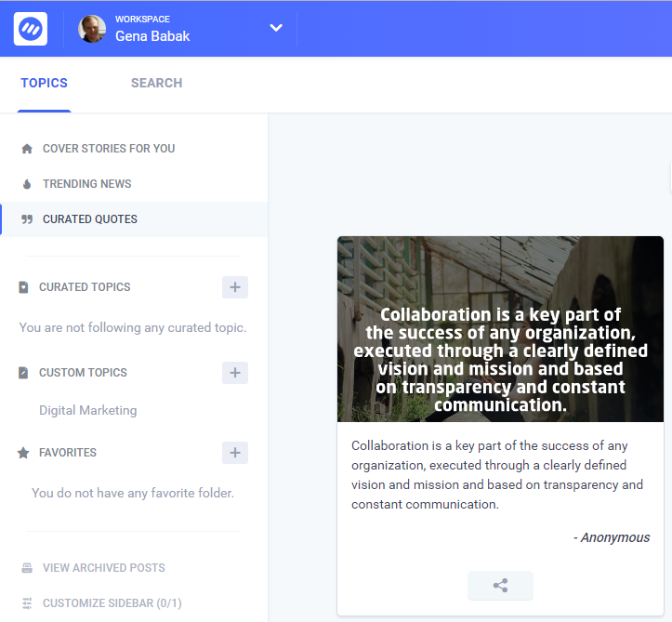Add a custom topic with plus button
Viewport: 672px width, 622px height.
click(235, 373)
